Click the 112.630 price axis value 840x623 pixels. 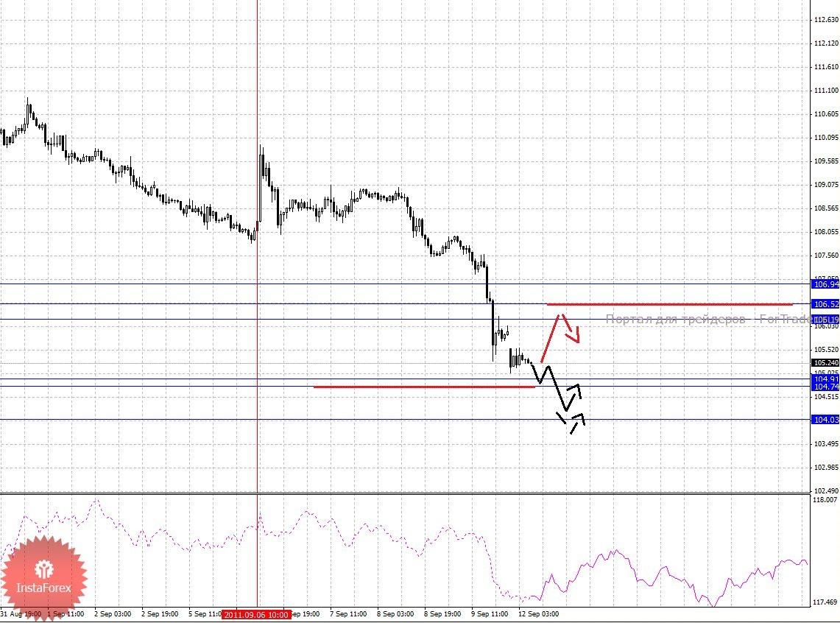click(826, 20)
